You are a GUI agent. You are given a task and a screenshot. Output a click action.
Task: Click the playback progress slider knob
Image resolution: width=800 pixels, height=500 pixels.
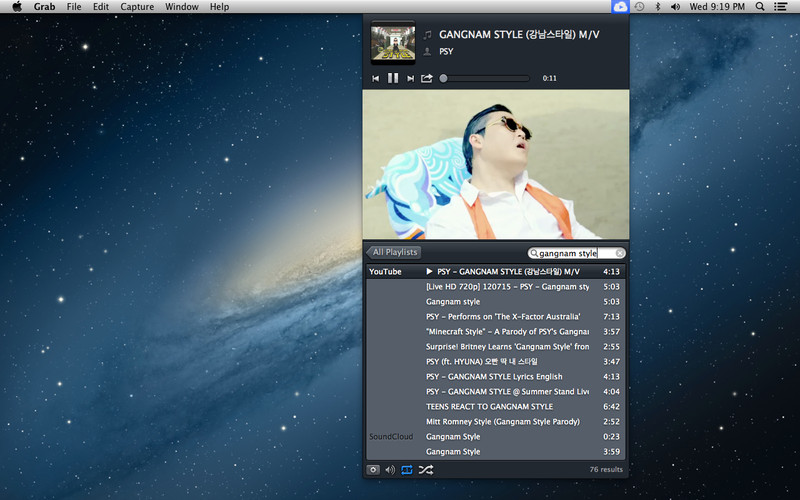443,78
